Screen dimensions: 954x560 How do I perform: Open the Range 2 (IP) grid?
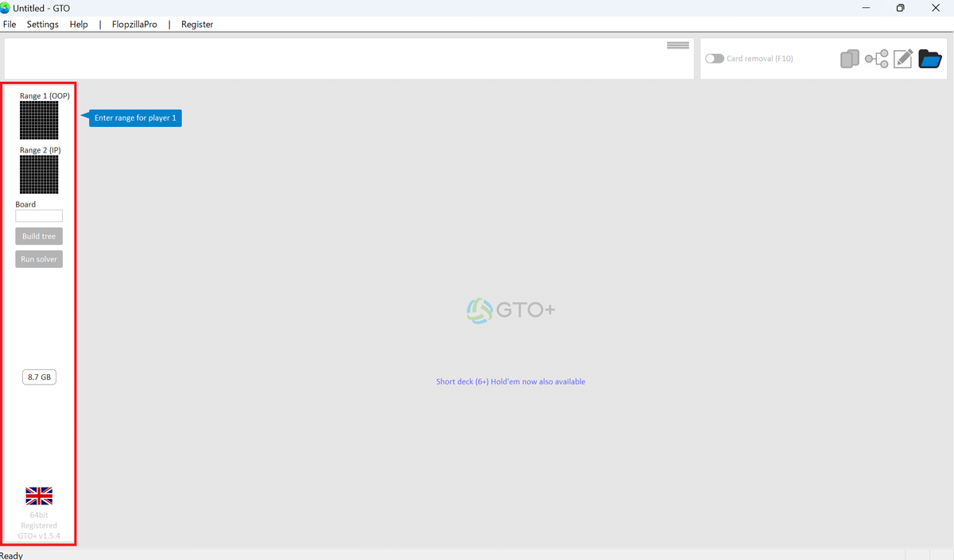click(x=39, y=175)
